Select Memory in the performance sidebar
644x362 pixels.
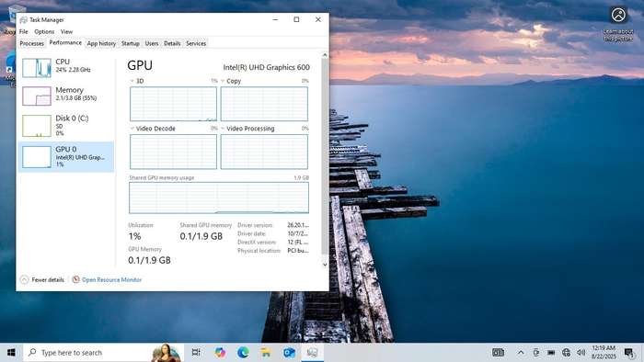(66, 96)
